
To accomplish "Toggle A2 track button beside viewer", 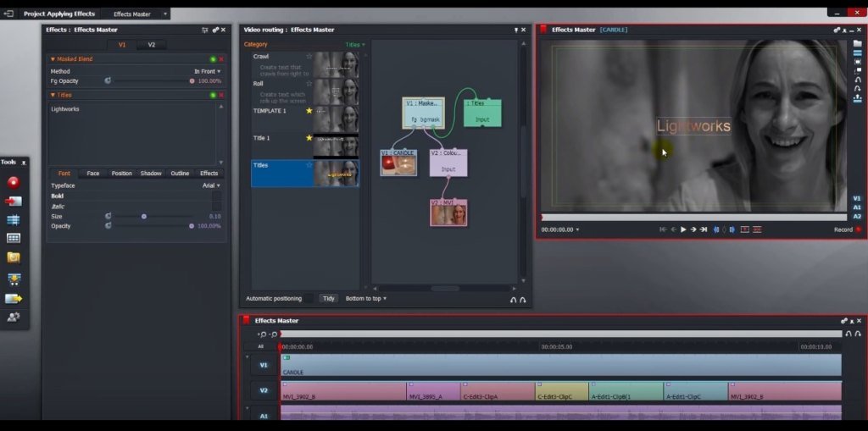I will 857,216.
